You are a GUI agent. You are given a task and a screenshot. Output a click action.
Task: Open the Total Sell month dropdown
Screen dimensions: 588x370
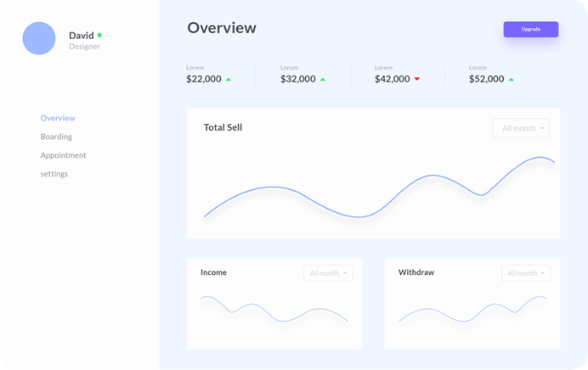pos(521,128)
